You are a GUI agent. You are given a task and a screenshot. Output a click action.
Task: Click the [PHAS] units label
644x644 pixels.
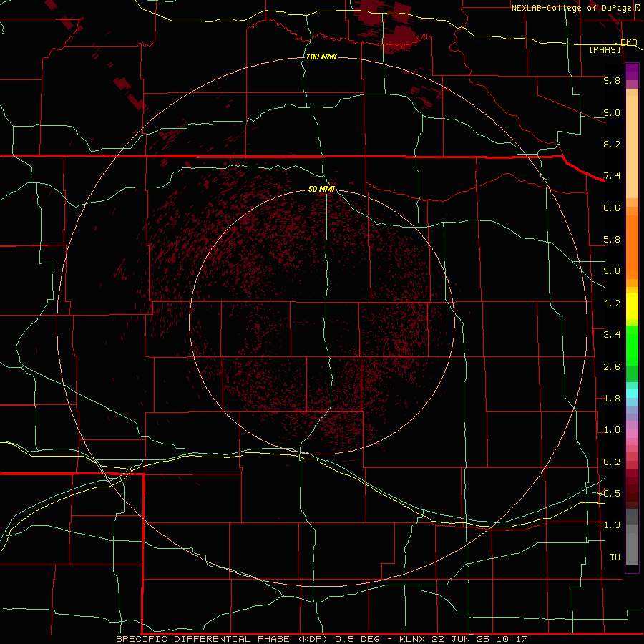pos(605,49)
